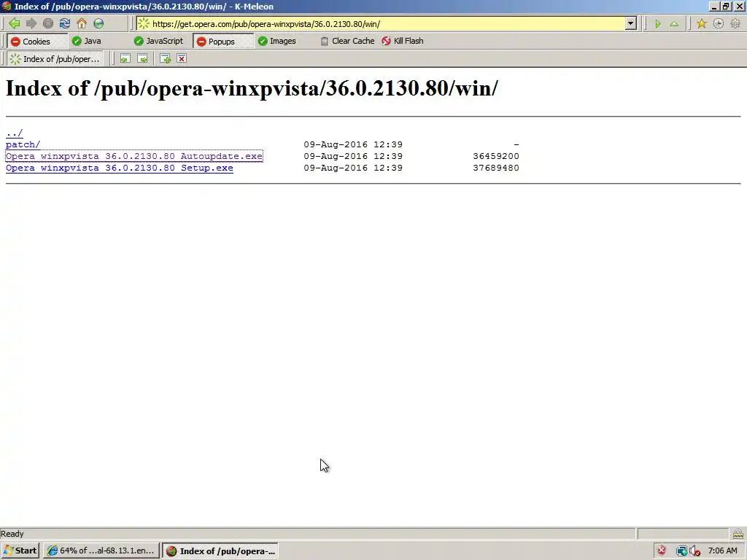The image size is (747, 560).
Task: Click the grey Forward arrow button
Action: click(x=31, y=23)
